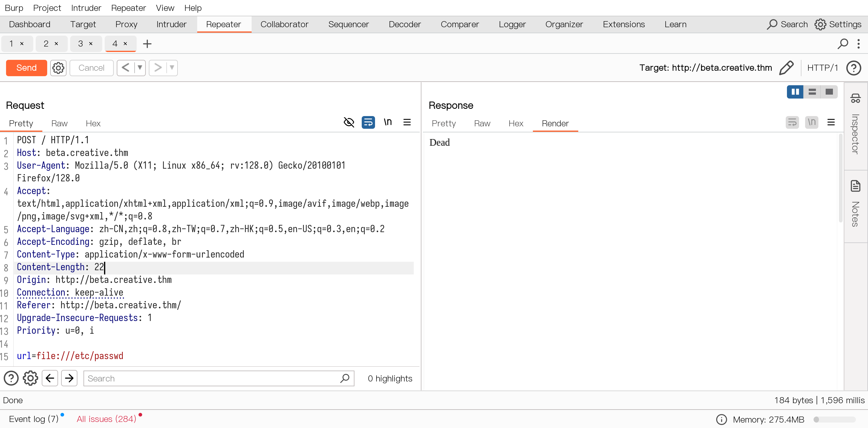Image resolution: width=868 pixels, height=428 pixels.
Task: Switch to the Extensions tab
Action: pyautogui.click(x=624, y=24)
